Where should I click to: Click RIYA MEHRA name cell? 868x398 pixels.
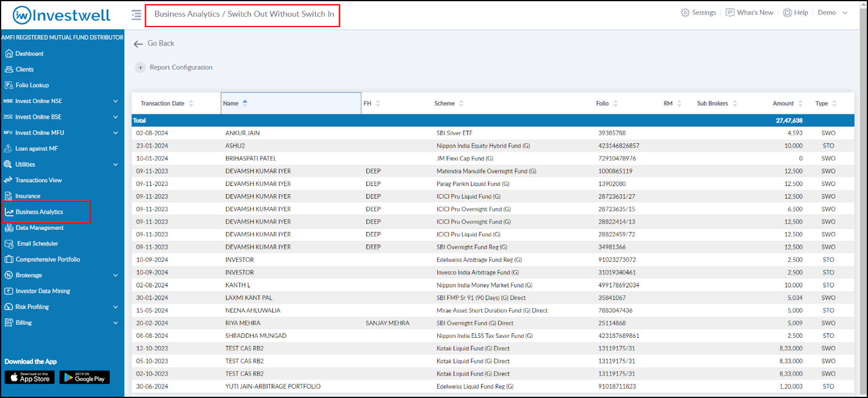pyautogui.click(x=242, y=323)
